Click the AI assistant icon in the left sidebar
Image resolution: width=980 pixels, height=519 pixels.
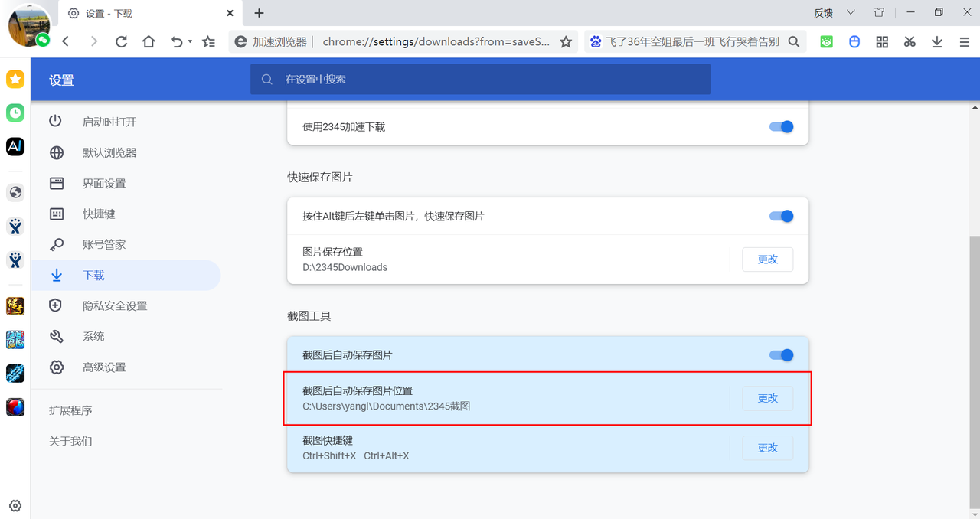pyautogui.click(x=15, y=146)
